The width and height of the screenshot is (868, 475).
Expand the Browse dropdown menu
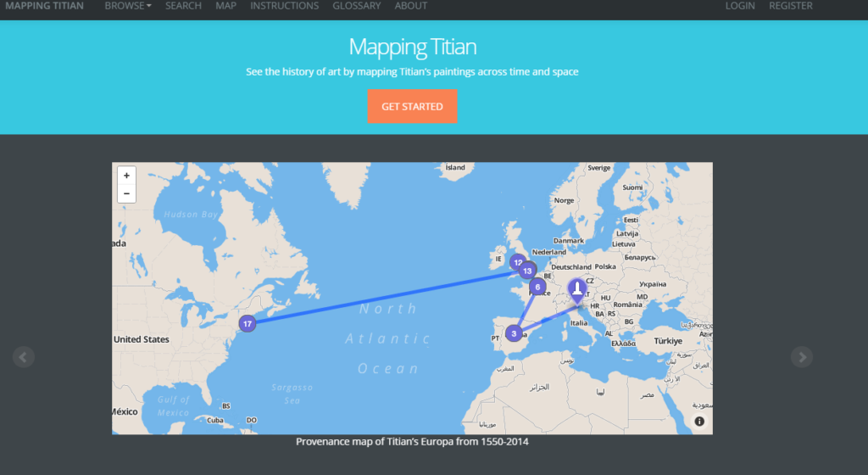128,6
